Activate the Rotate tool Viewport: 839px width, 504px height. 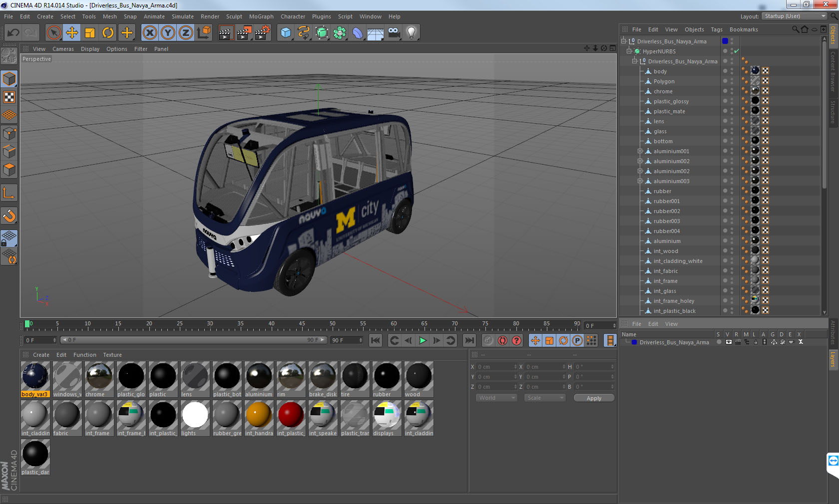108,33
